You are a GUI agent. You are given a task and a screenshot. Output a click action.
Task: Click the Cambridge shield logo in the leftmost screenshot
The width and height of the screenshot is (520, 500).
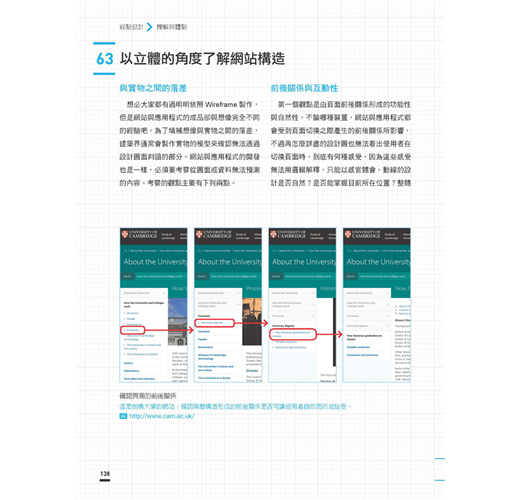pyautogui.click(x=125, y=234)
